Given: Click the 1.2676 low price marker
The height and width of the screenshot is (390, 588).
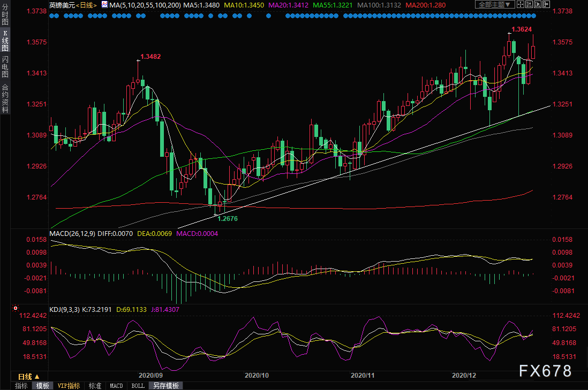Looking at the screenshot, I should pyautogui.click(x=227, y=218).
